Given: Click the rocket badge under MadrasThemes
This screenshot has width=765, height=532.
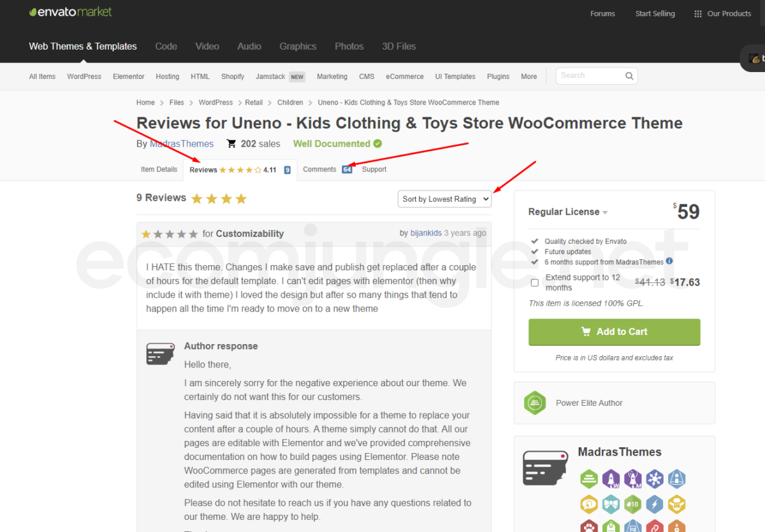Looking at the screenshot, I should point(611,478).
